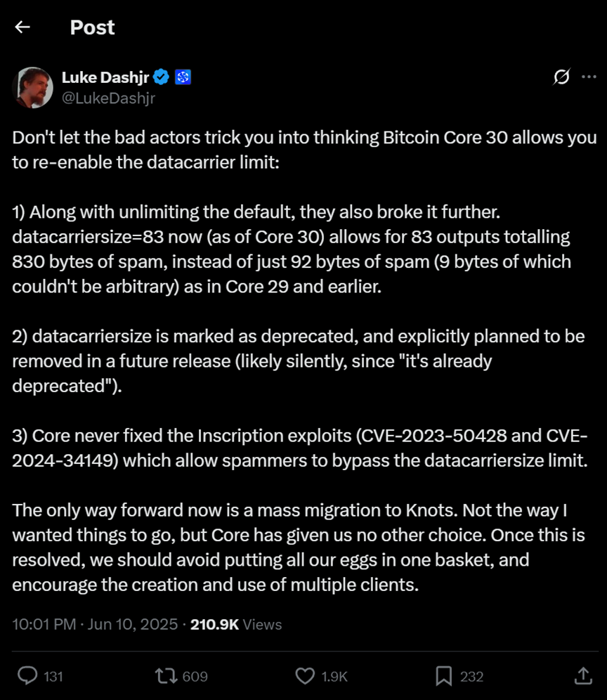Toggle the like heart icon
Screen dimensions: 607x700
305,676
